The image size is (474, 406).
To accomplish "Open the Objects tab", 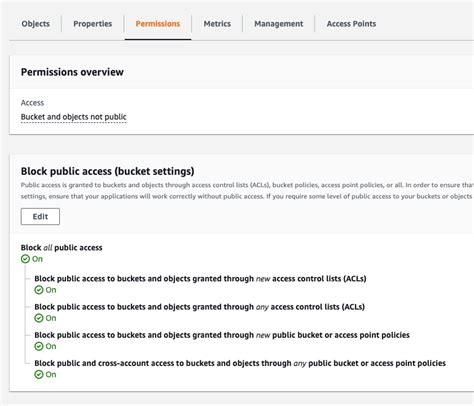I will coord(36,24).
